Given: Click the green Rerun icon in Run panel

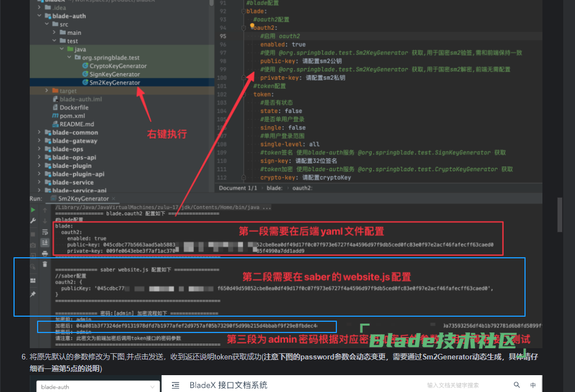Looking at the screenshot, I should point(33,210).
